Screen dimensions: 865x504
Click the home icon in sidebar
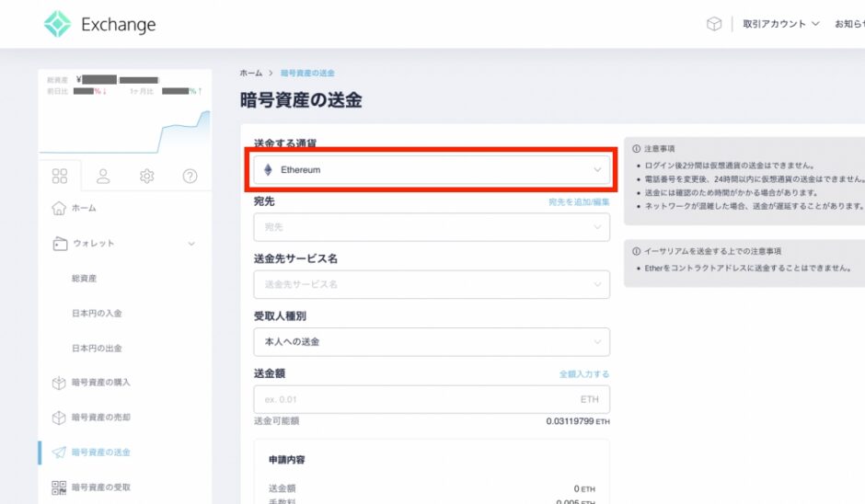59,209
